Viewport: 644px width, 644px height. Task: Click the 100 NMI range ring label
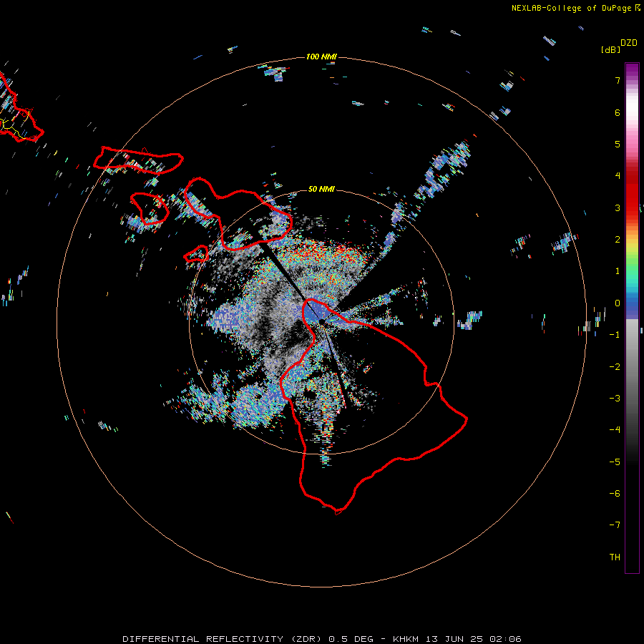[321, 57]
